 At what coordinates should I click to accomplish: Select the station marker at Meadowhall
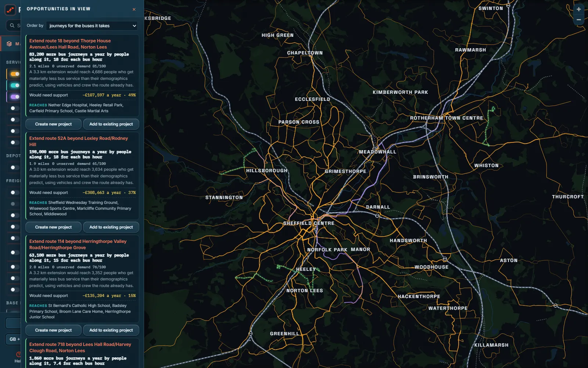click(x=374, y=149)
